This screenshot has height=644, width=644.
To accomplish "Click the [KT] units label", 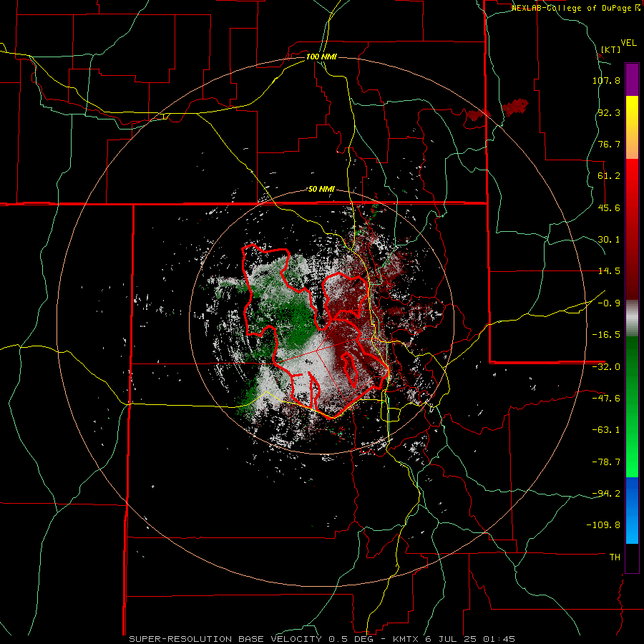I will tap(611, 49).
